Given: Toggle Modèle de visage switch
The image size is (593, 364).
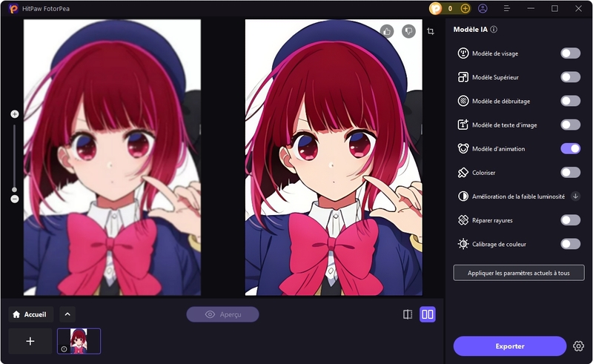Looking at the screenshot, I should (570, 53).
